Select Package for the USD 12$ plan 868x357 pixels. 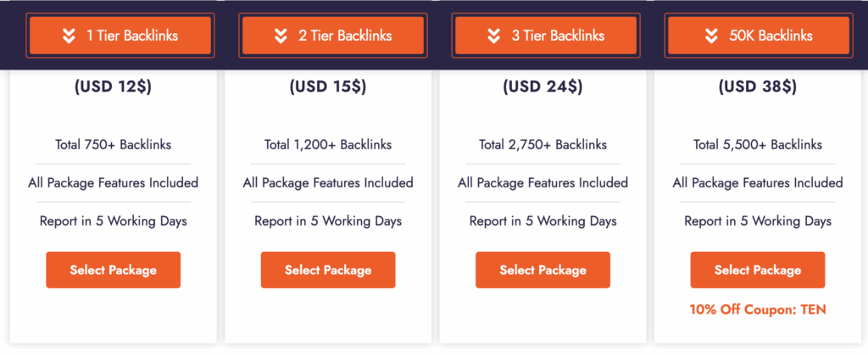tap(113, 270)
